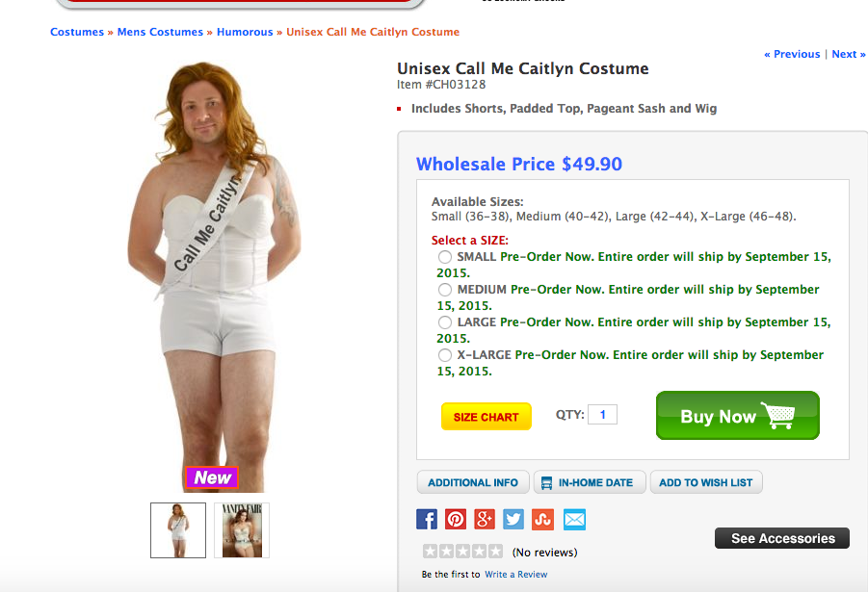Select the SMALL size option
Viewport: 868px width, 592px height.
click(445, 257)
